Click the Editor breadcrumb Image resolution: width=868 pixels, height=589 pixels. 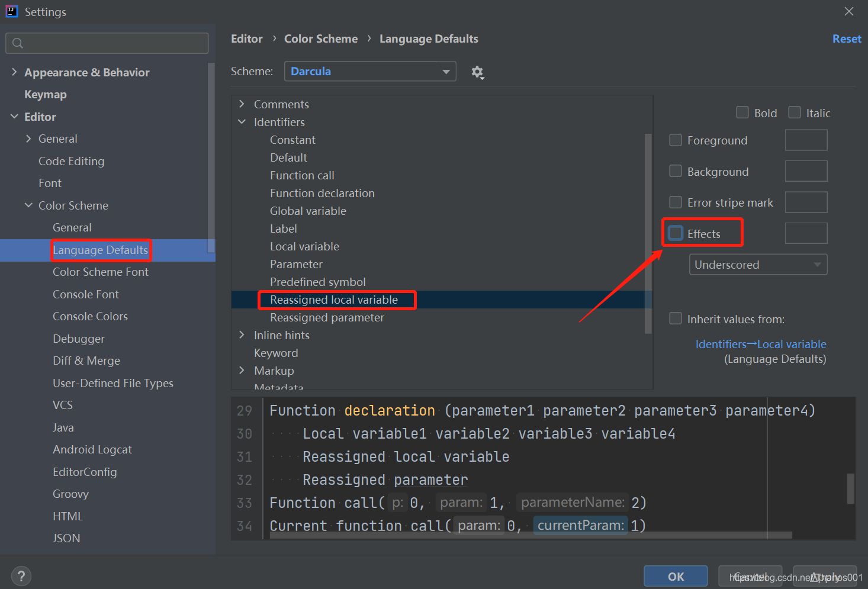click(247, 38)
